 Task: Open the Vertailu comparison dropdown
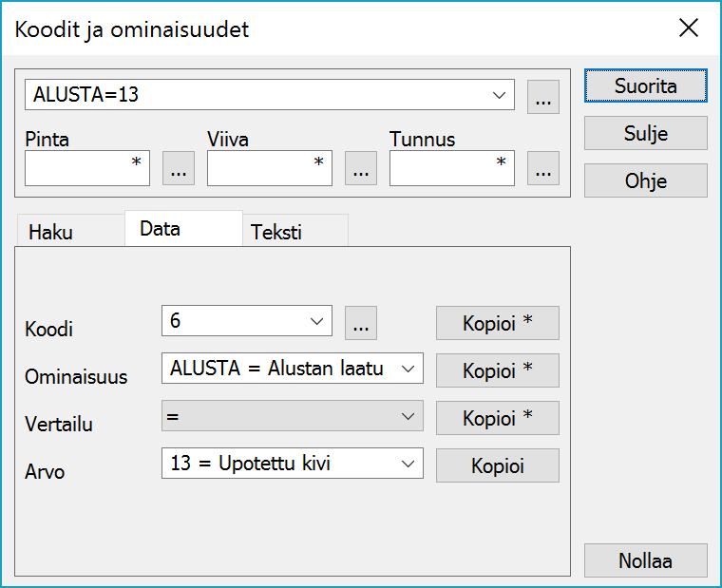pyautogui.click(x=408, y=417)
